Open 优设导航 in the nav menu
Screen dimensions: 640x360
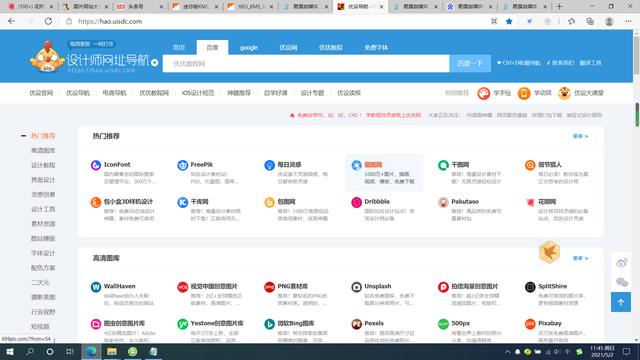(x=78, y=93)
